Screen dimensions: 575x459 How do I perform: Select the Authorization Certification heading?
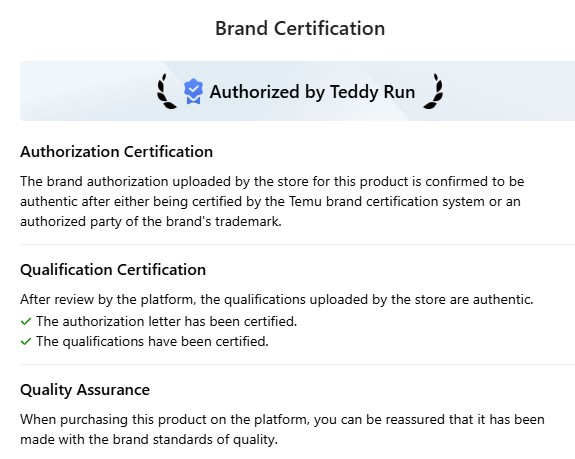click(116, 152)
